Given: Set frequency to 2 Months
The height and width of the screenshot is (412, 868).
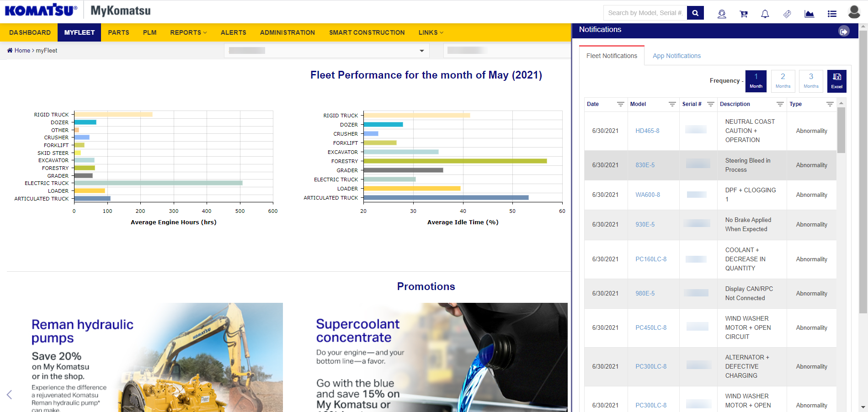Looking at the screenshot, I should pos(783,81).
